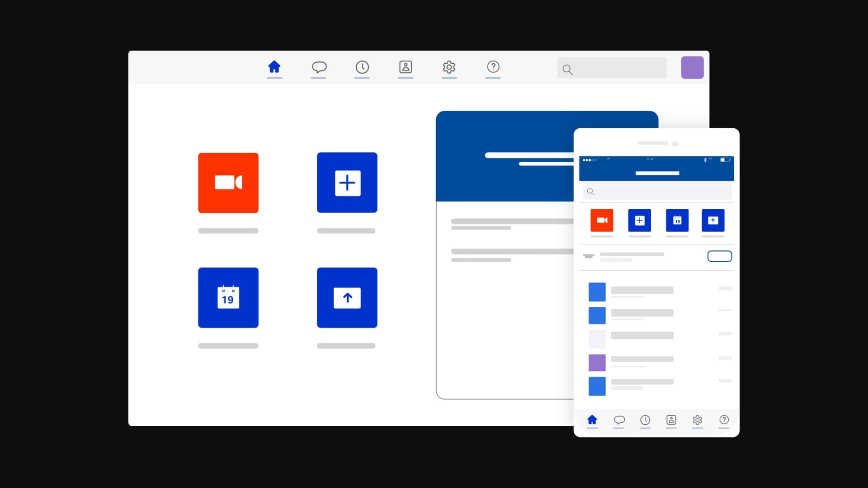This screenshot has height=488, width=868.
Task: Click the large blue upload arrow tile
Action: pos(347,298)
